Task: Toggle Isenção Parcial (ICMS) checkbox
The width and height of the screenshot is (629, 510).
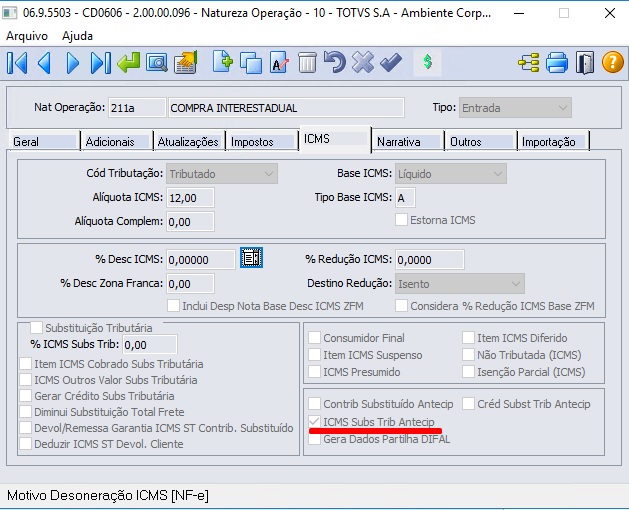Action: 468,372
